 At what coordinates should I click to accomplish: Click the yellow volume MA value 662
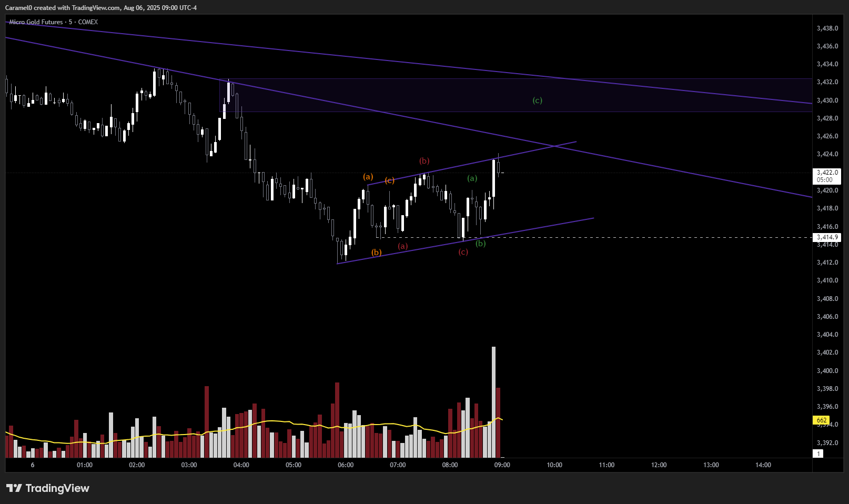point(822,420)
